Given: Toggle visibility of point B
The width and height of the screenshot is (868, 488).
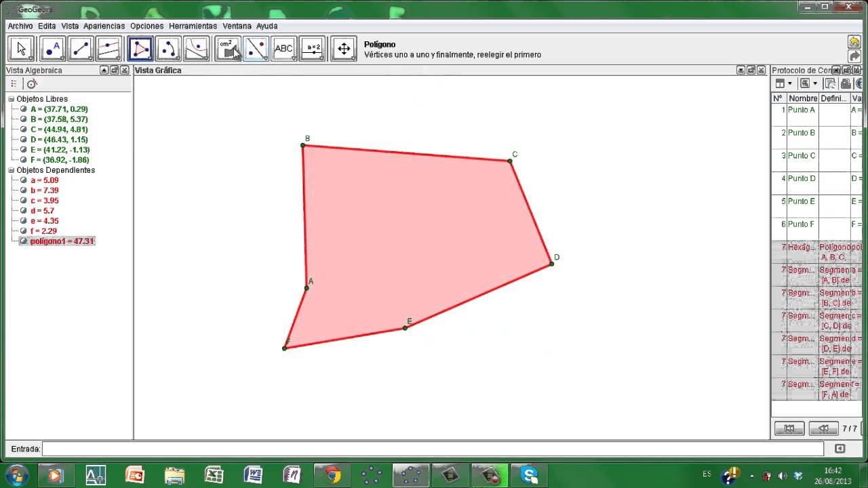Looking at the screenshot, I should (24, 119).
